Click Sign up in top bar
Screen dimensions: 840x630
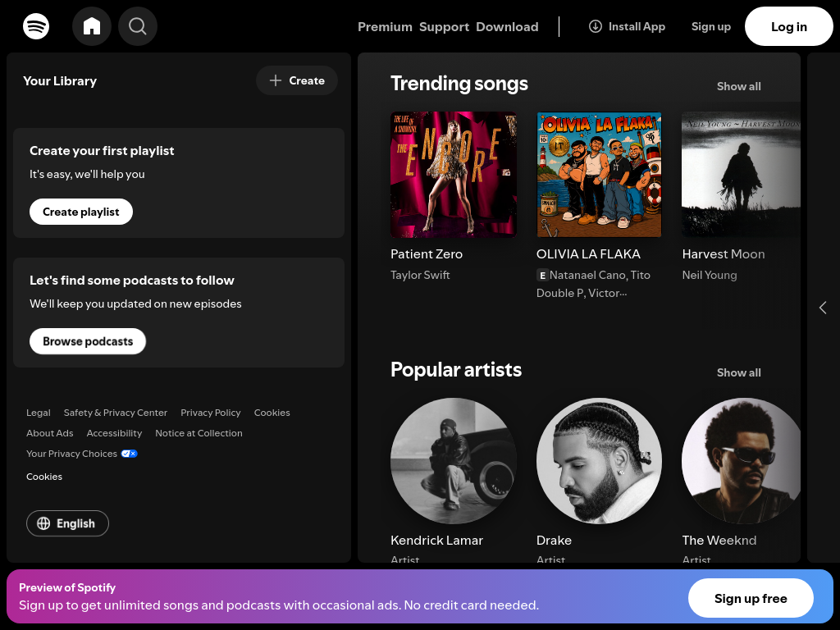(711, 26)
